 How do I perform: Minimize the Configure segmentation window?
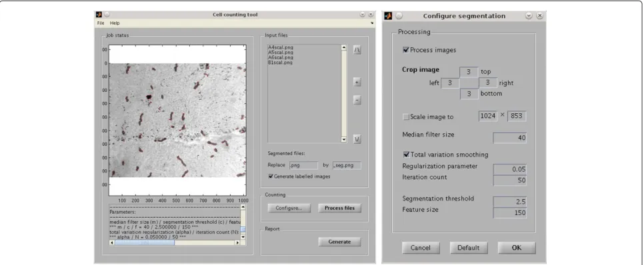tap(529, 15)
